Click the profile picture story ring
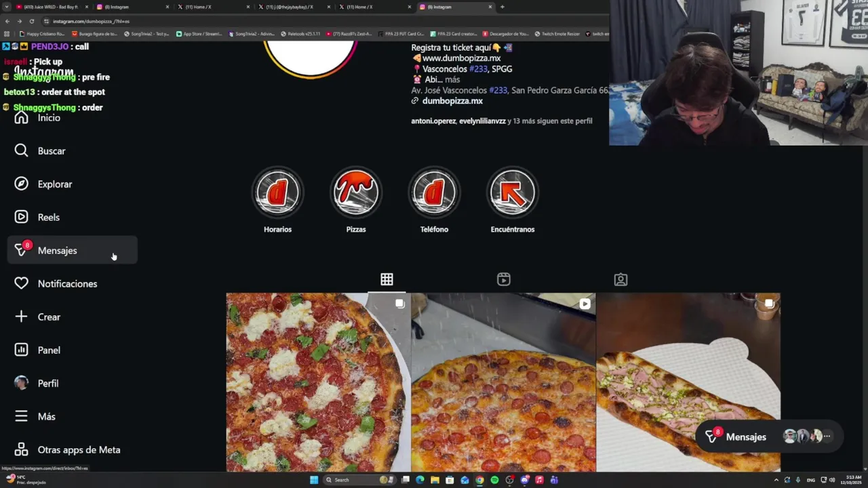 tap(310, 60)
